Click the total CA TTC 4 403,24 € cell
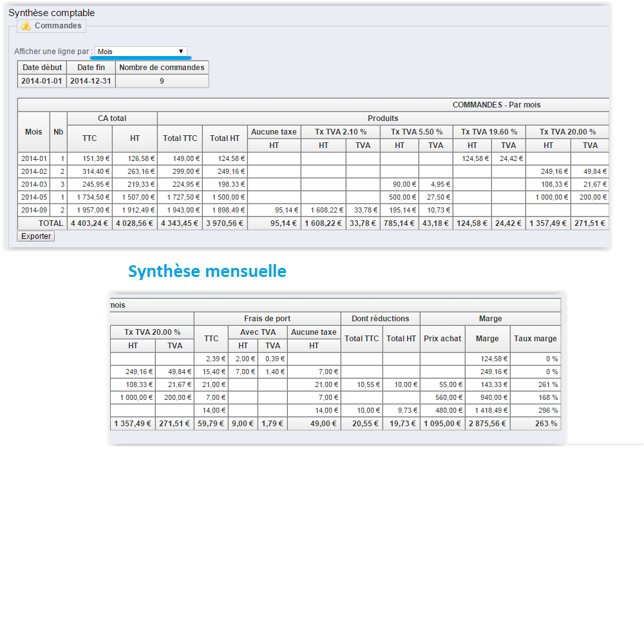Image resolution: width=644 pixels, height=644 pixels. point(90,223)
